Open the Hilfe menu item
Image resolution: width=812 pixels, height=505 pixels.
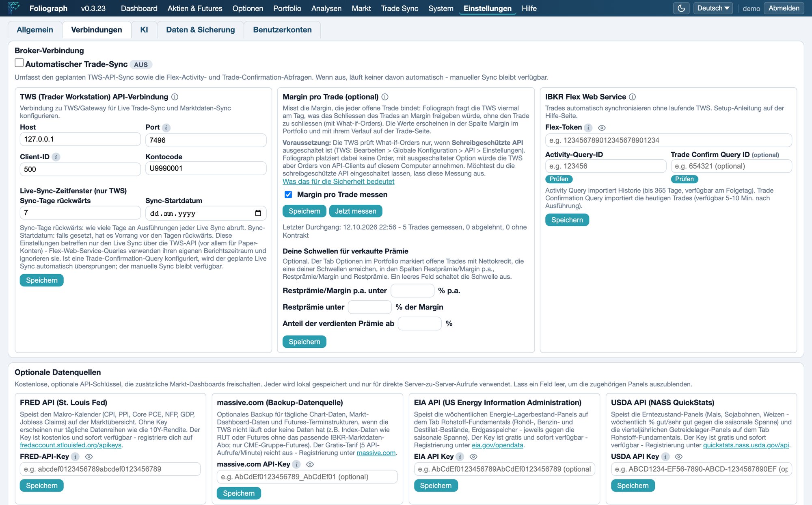pyautogui.click(x=529, y=8)
